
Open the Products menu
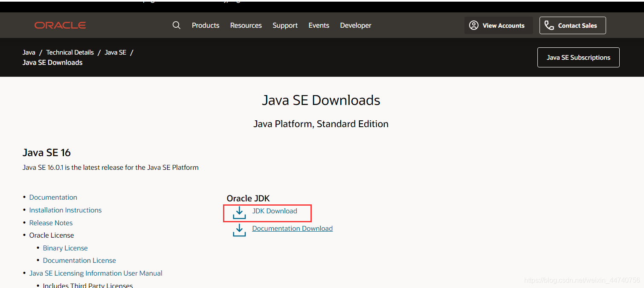click(x=206, y=26)
